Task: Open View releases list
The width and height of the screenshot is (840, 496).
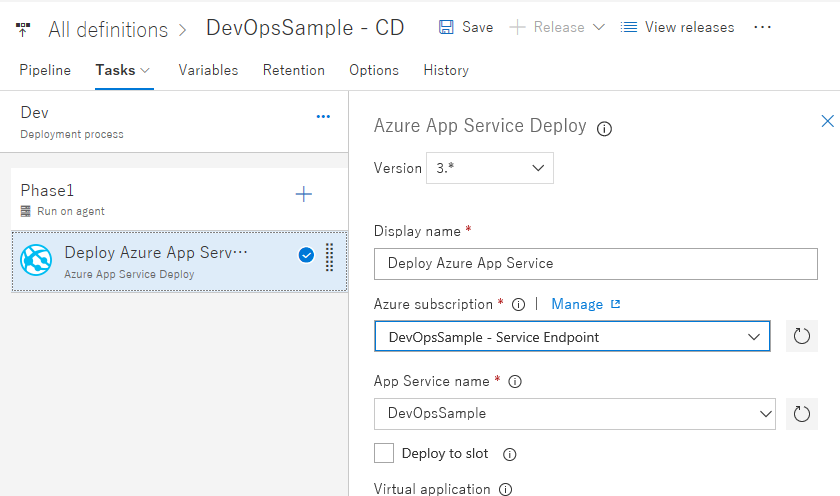Action: 677,27
